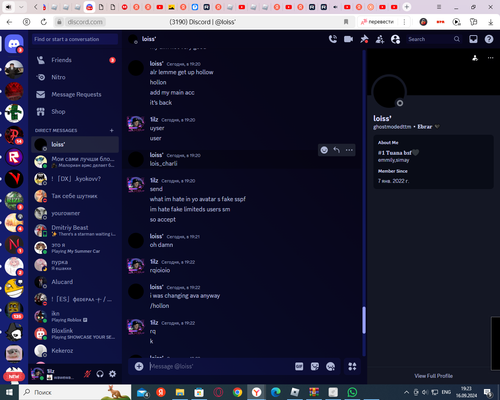Screen dimensions: 500x400
Task: Click the Discord home logo
Action: pos(14,44)
